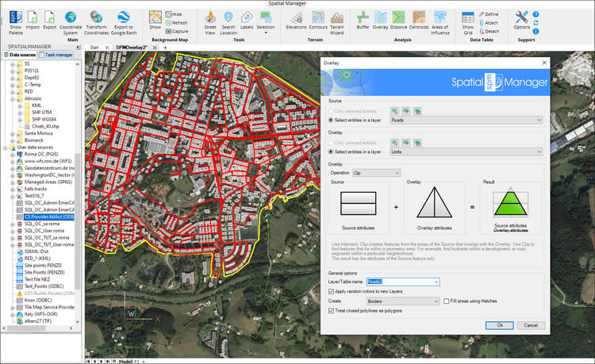
Task: Collapse the Abruzzo tree folder
Action: [x=12, y=98]
